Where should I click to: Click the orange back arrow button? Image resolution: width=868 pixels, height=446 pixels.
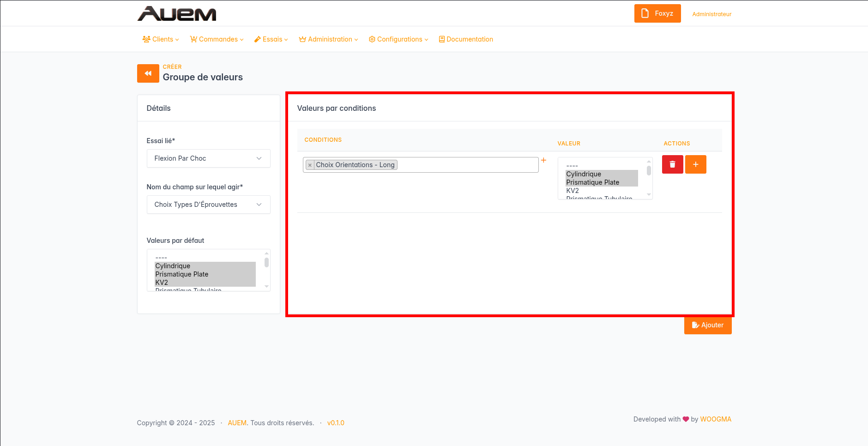148,73
